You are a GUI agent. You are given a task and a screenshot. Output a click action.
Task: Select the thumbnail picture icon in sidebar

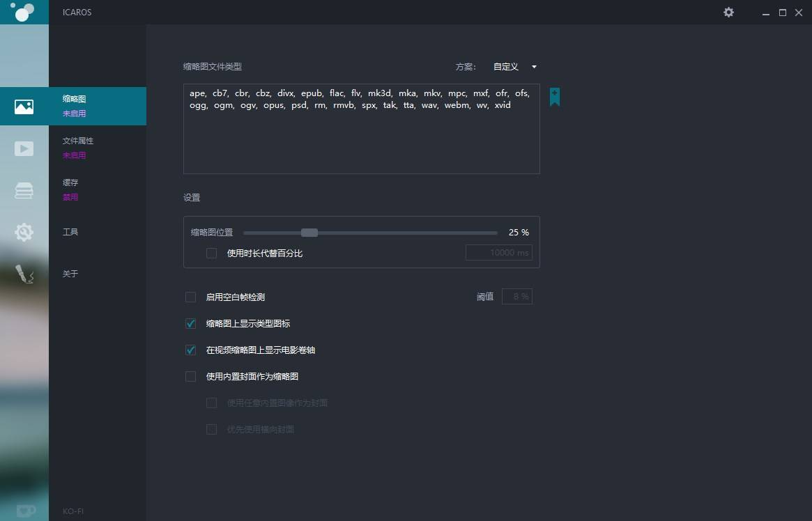pyautogui.click(x=24, y=107)
